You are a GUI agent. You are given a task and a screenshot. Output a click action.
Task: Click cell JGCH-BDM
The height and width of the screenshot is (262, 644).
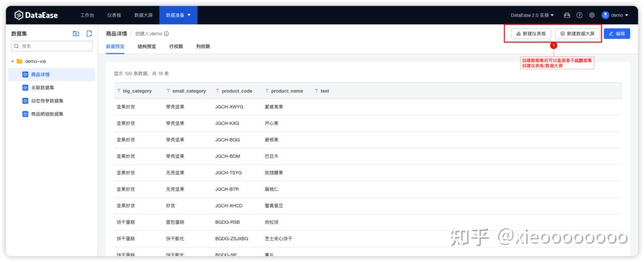tap(228, 156)
